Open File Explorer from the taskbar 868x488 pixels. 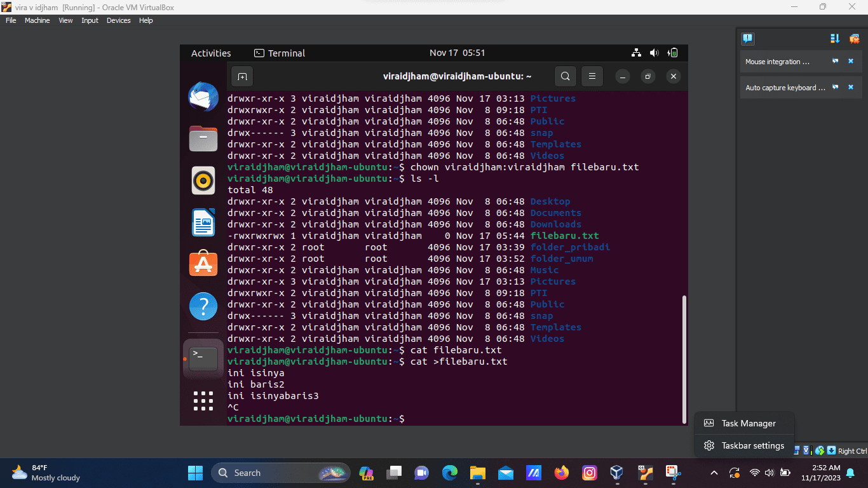(x=478, y=473)
